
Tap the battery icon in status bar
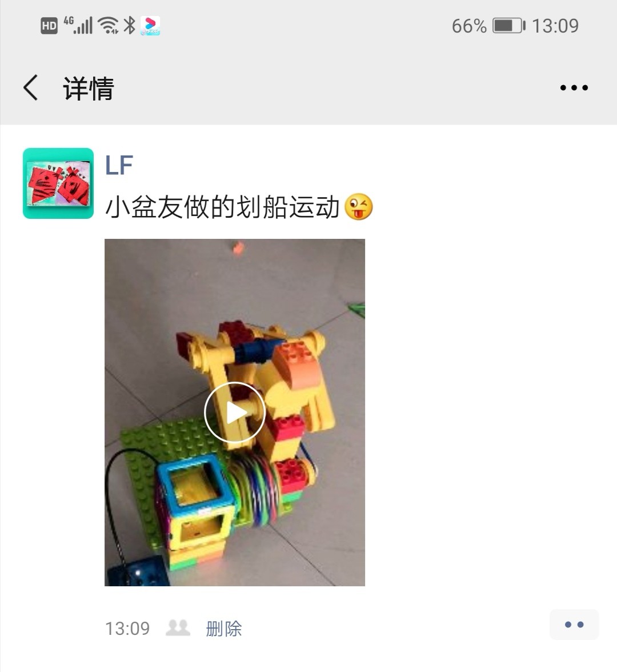(508, 26)
